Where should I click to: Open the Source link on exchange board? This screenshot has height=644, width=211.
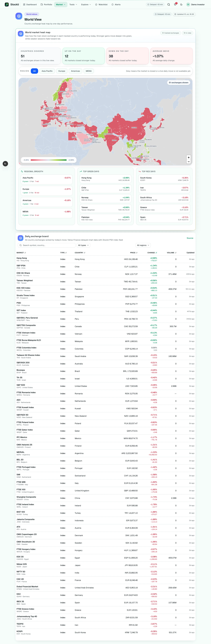pos(190,238)
